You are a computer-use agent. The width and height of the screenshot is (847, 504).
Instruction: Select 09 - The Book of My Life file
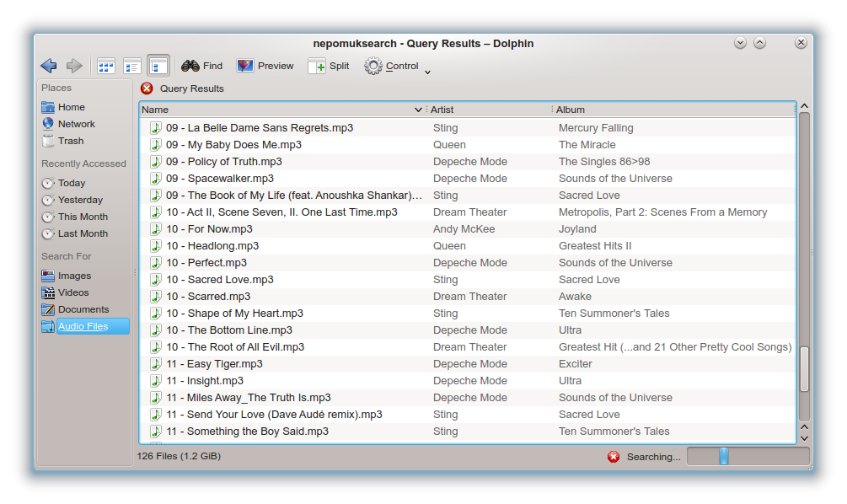[x=294, y=195]
